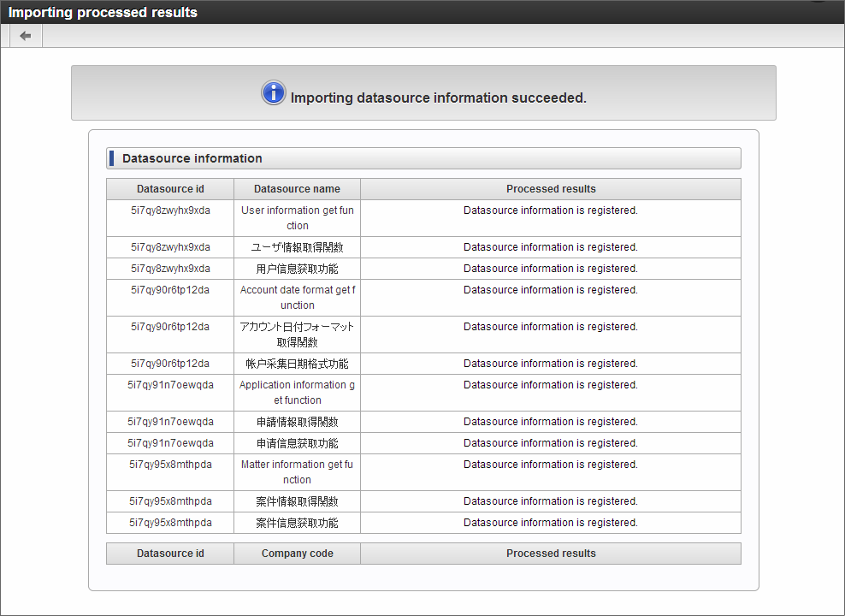845x616 pixels.
Task: Click the Processed results header in first table
Action: pyautogui.click(x=551, y=189)
